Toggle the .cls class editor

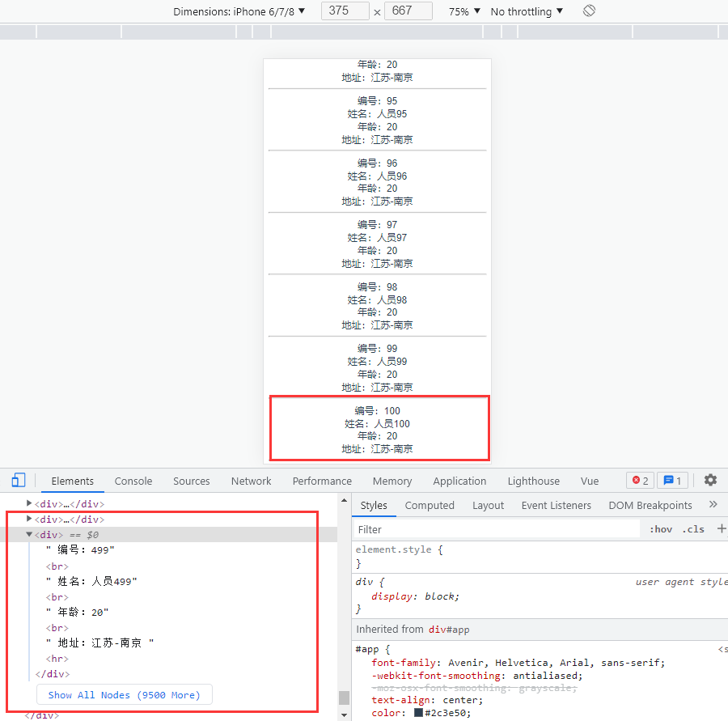693,529
